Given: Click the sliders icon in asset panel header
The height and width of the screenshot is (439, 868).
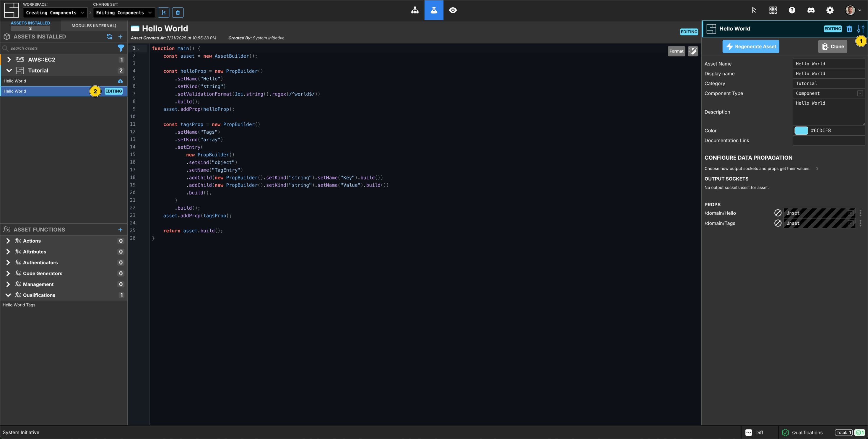Looking at the screenshot, I should coord(861,29).
